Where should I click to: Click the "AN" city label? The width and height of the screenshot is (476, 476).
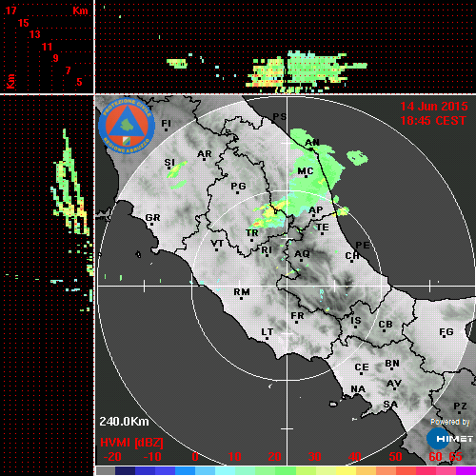[312, 143]
